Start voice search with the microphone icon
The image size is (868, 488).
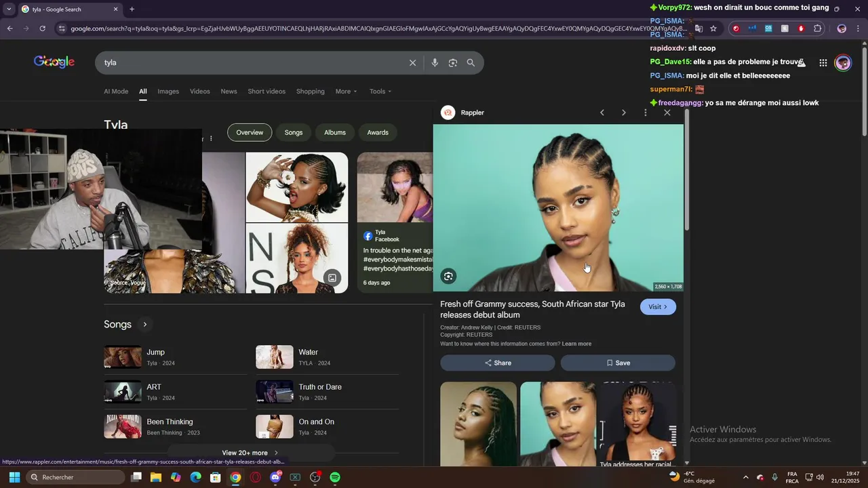435,62
